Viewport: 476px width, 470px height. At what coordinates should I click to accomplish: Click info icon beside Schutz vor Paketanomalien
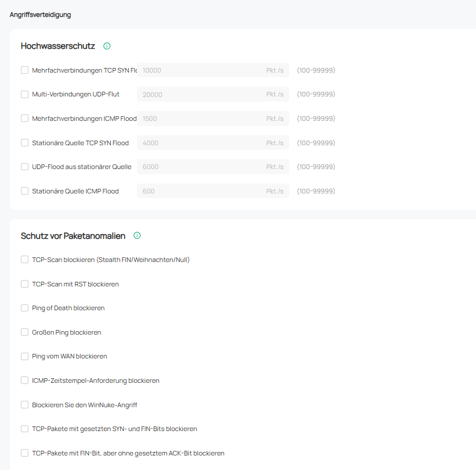coord(137,235)
